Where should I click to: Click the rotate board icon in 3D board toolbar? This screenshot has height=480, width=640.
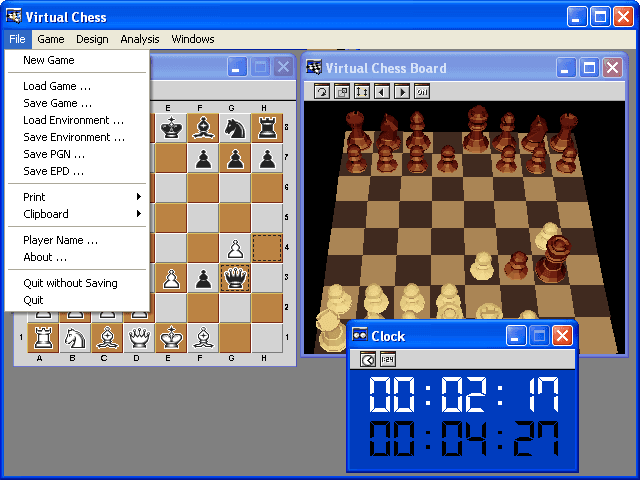322,91
